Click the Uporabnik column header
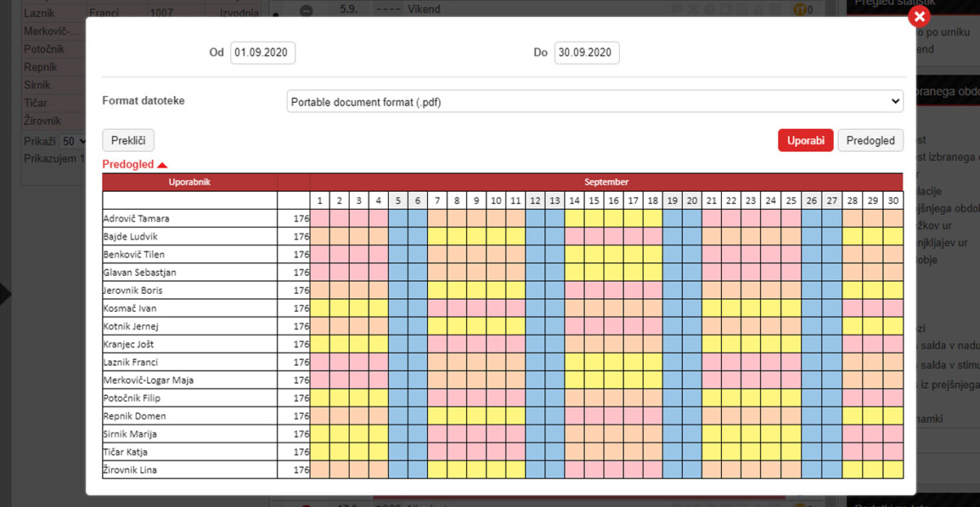The image size is (980, 507). click(x=189, y=182)
